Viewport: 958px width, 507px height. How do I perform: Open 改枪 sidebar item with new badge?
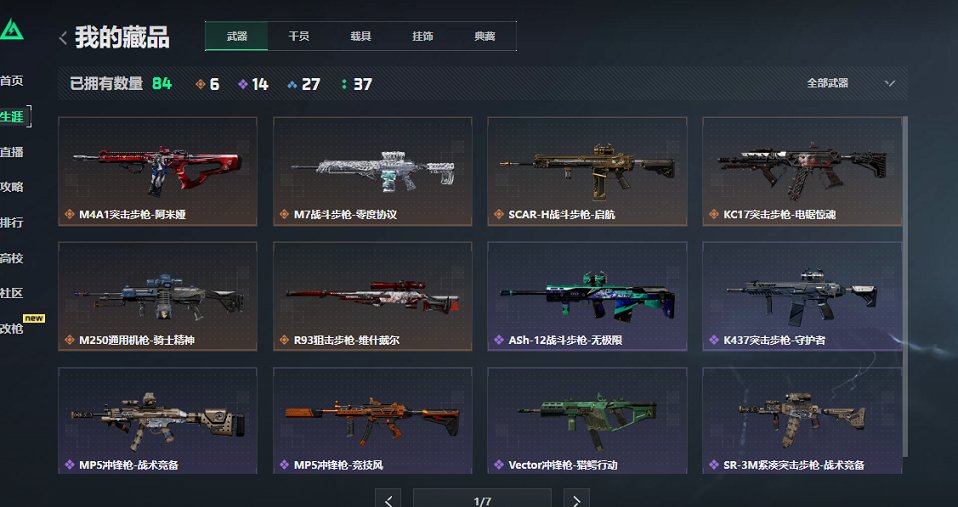pos(12,329)
